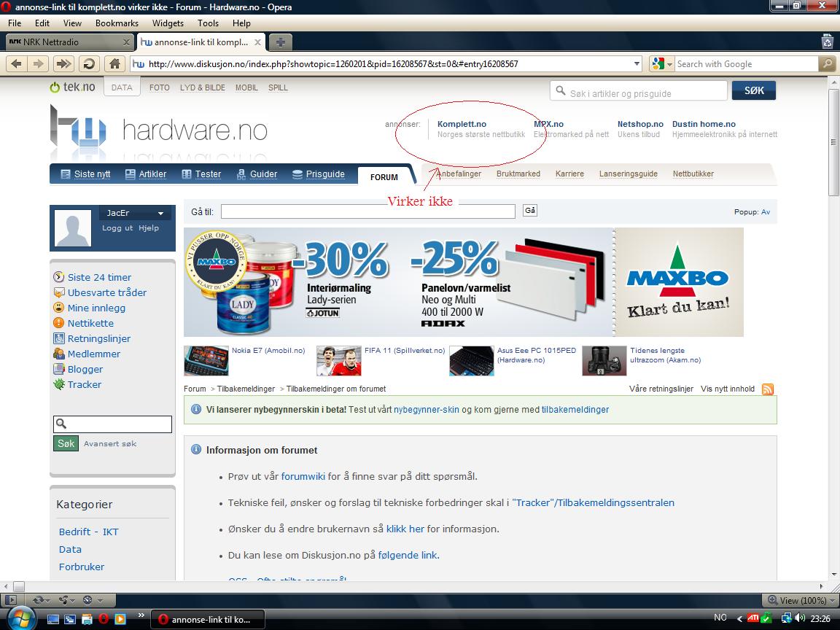Click the Nettikette warning icon
Screen dimensions: 840x630
58,323
